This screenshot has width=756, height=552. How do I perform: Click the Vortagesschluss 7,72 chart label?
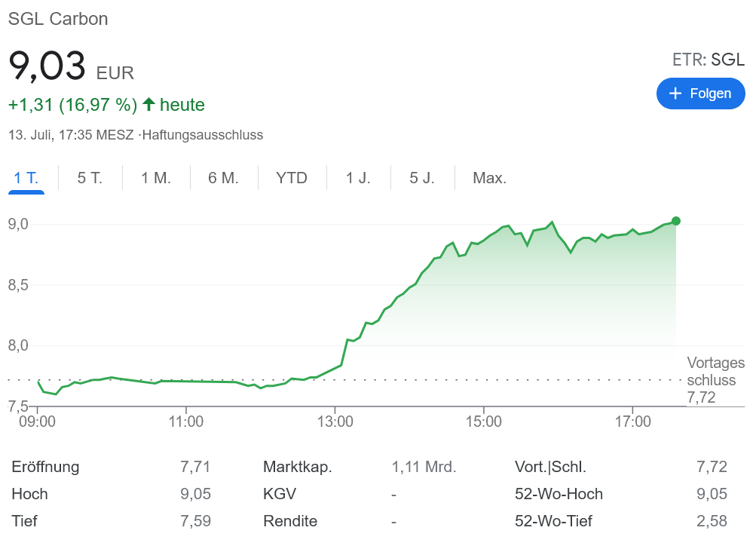pos(715,380)
